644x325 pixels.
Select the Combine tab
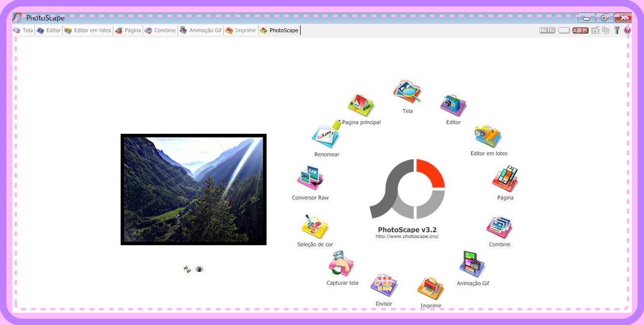click(160, 30)
